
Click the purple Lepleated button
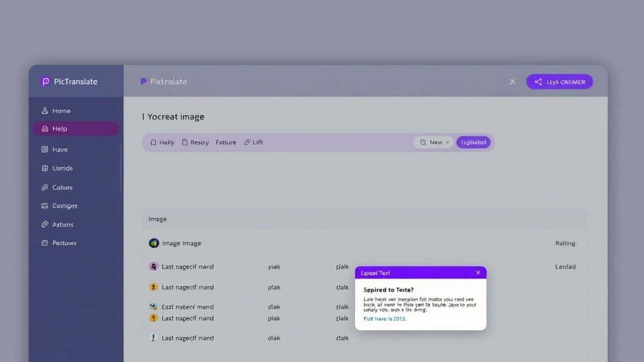[473, 142]
